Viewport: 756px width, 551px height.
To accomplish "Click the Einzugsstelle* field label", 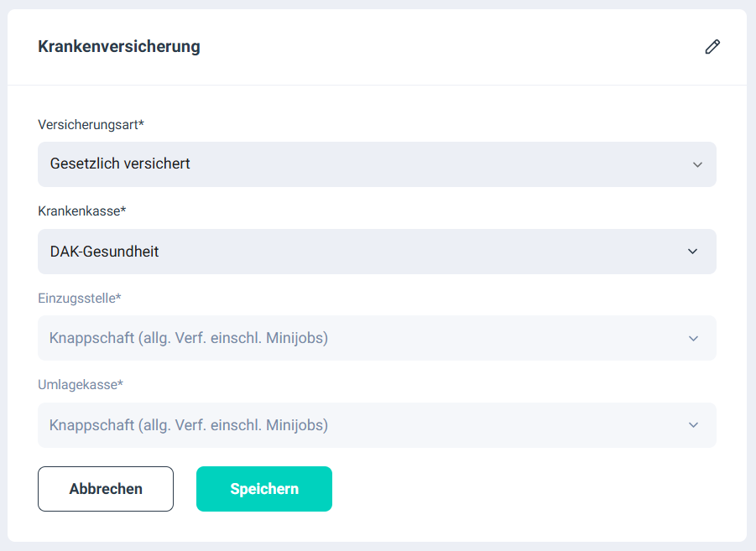I will pos(80,298).
